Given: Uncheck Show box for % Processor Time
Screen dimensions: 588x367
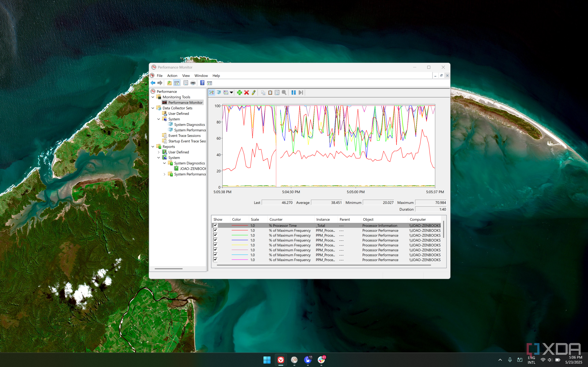Looking at the screenshot, I should [215, 225].
